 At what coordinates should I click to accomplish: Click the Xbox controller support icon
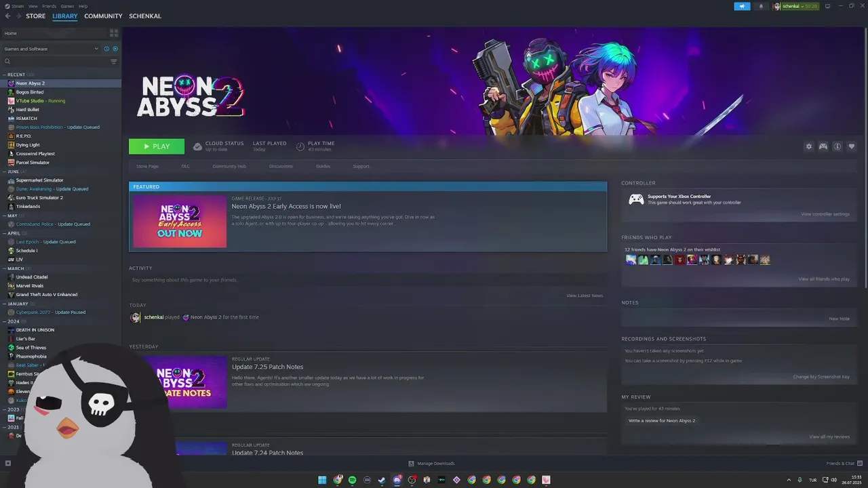(x=636, y=199)
